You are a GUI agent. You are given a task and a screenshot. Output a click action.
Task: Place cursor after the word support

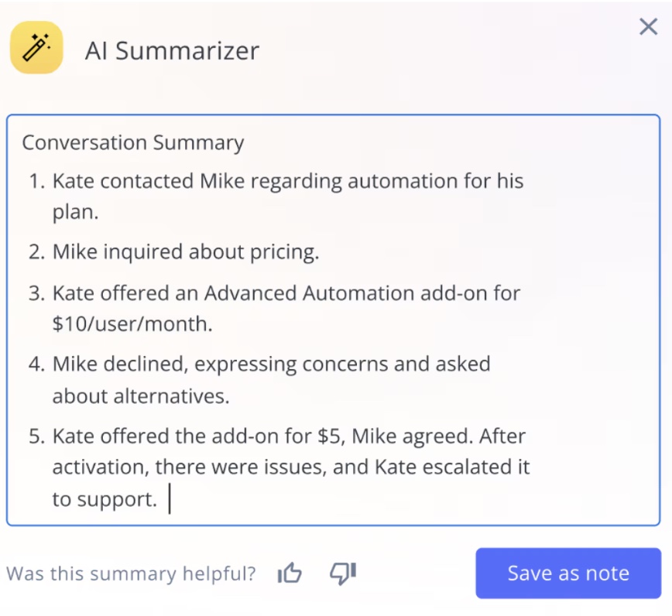[170, 498]
